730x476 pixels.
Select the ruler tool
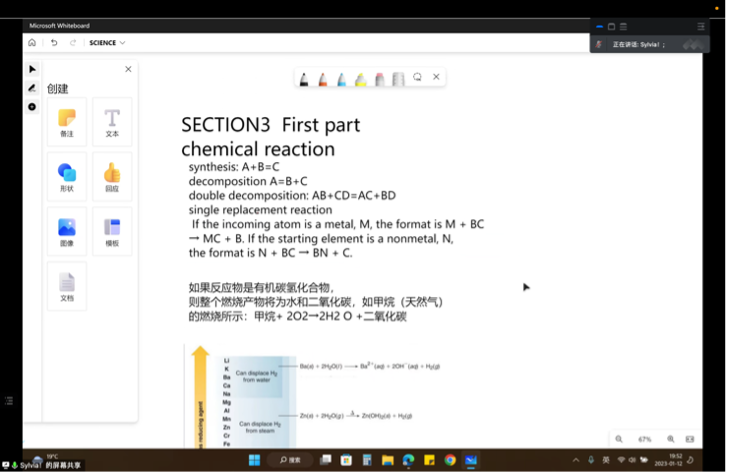[398, 78]
